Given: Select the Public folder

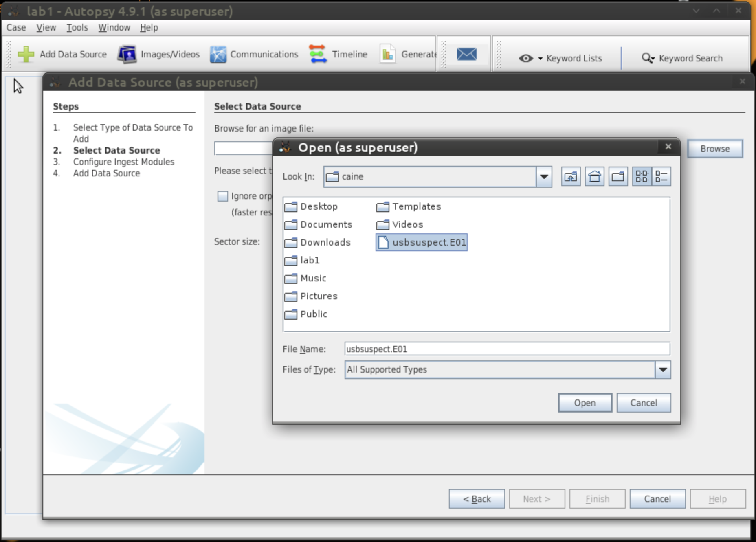Looking at the screenshot, I should [x=305, y=314].
